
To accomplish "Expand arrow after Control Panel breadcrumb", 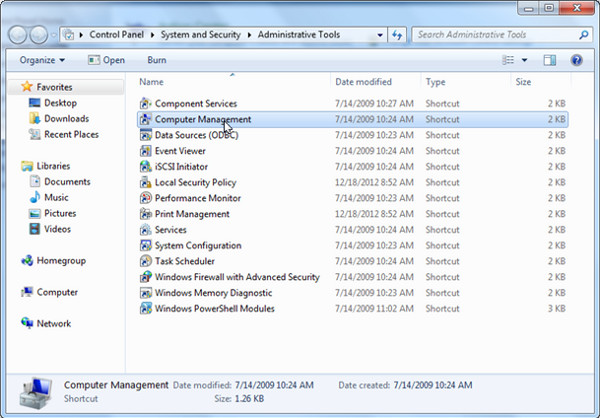I will [x=152, y=35].
